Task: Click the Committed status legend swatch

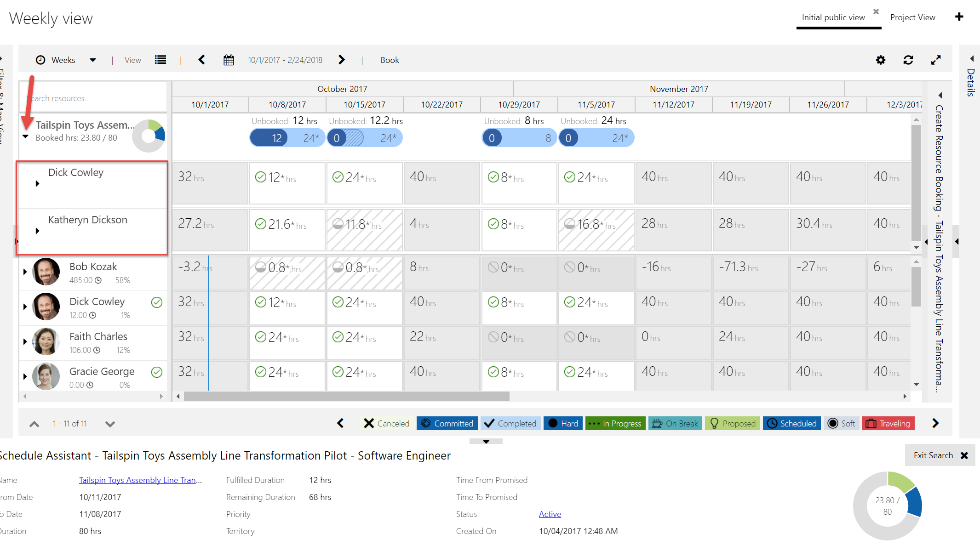Action: point(447,423)
